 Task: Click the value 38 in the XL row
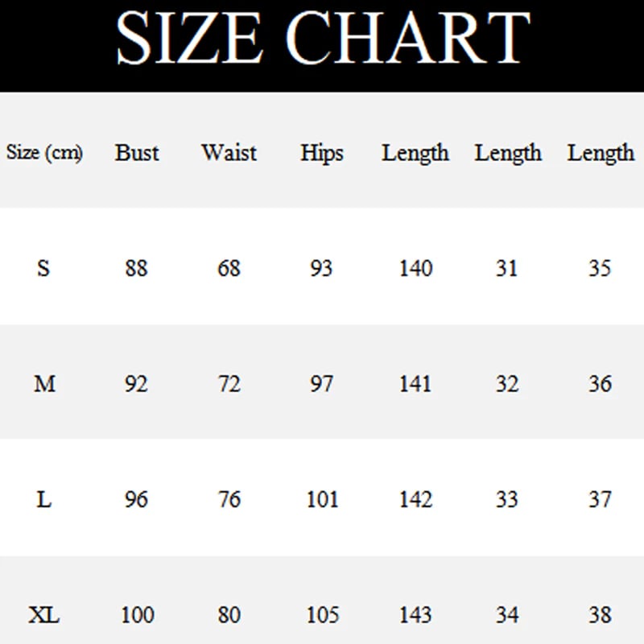pos(600,616)
